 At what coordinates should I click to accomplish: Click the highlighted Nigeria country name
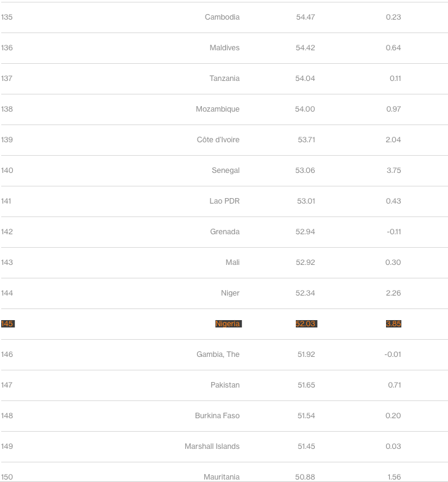[228, 324]
